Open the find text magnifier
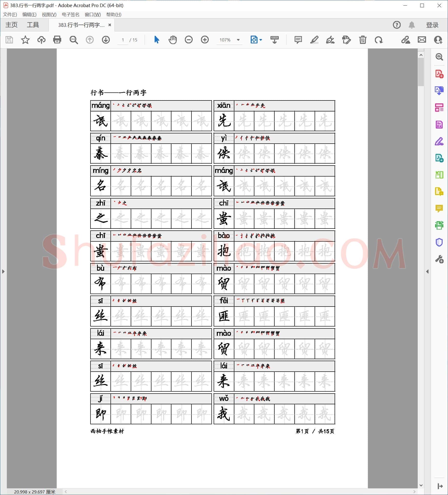 point(73,40)
